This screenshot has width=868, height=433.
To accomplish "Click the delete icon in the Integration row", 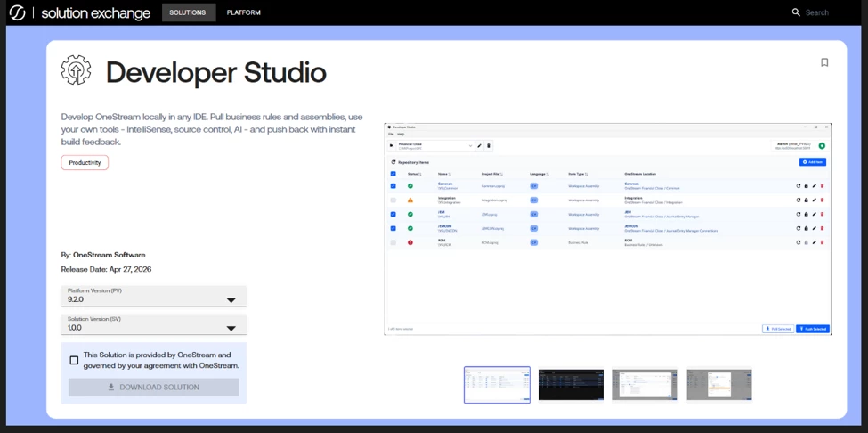I will (x=822, y=200).
